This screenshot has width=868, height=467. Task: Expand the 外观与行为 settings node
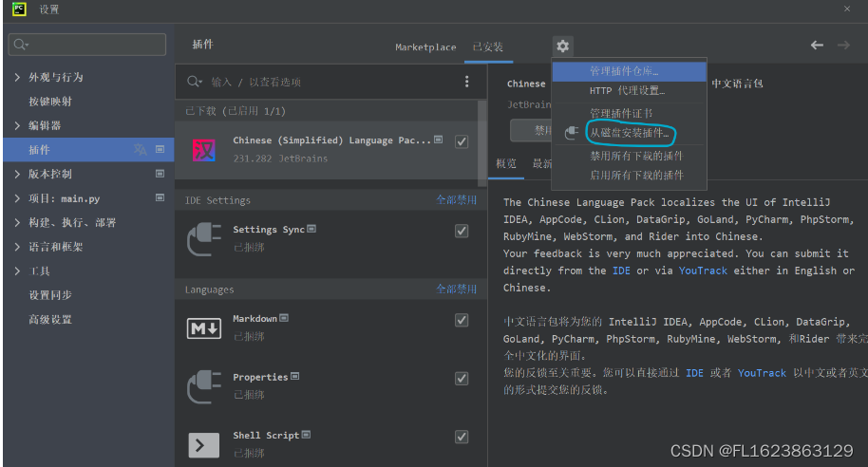point(17,78)
